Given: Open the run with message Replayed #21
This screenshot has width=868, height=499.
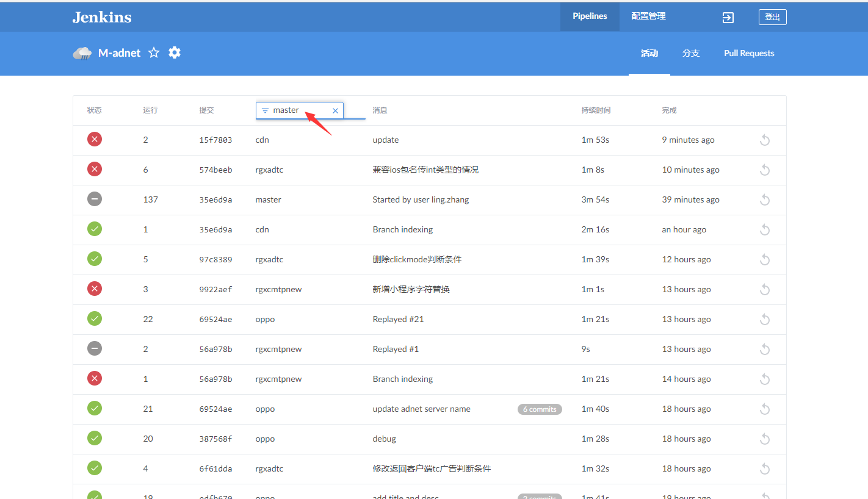Looking at the screenshot, I should pos(398,319).
